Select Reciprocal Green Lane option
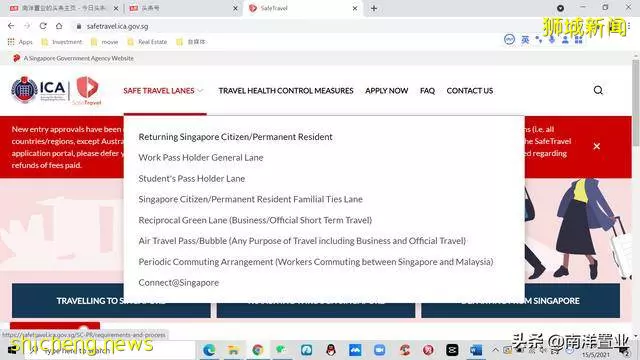 click(x=255, y=220)
